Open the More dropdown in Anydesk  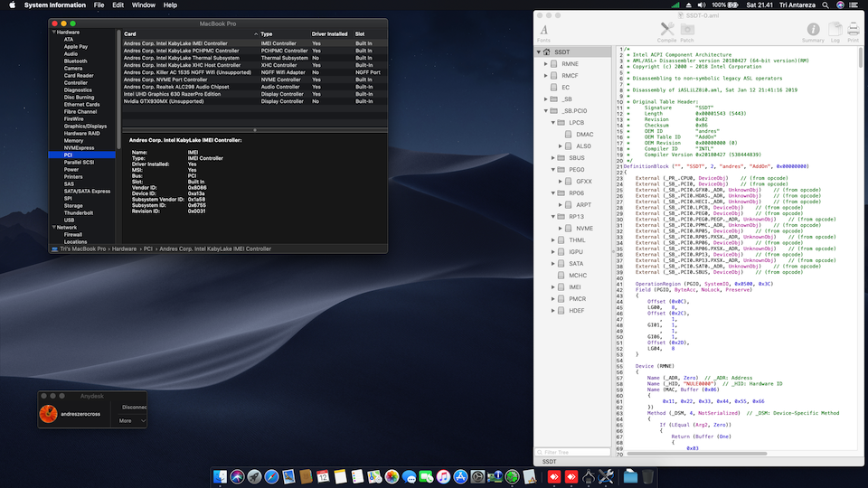pos(132,420)
